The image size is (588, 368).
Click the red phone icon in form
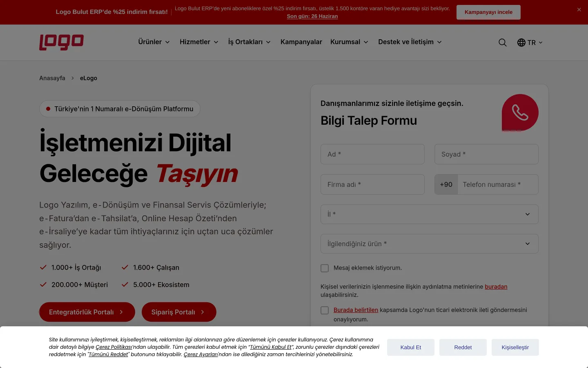click(520, 113)
